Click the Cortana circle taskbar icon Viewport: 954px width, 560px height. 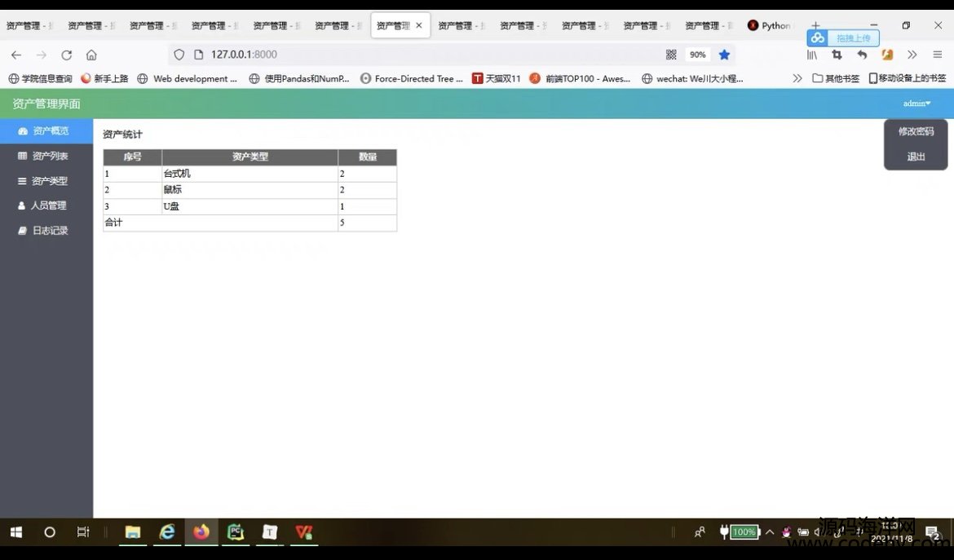tap(50, 532)
